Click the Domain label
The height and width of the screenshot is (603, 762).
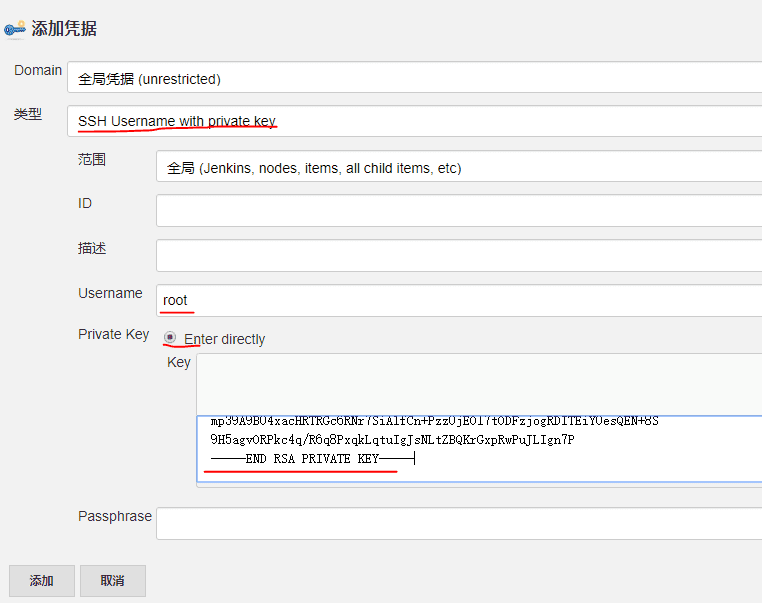(x=38, y=70)
